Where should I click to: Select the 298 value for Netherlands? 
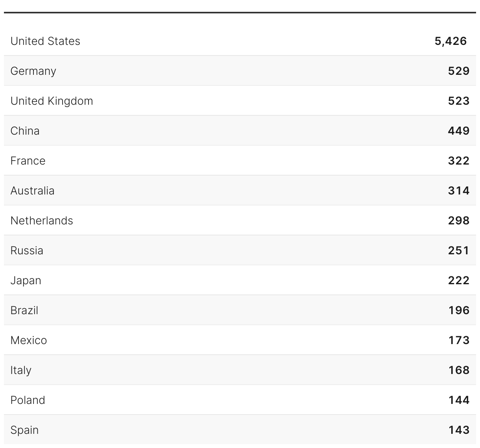[458, 220]
